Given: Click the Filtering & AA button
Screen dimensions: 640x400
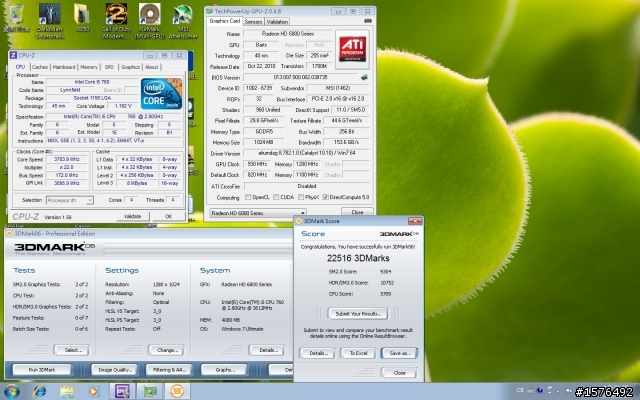Looking at the screenshot, I should coord(169,370).
